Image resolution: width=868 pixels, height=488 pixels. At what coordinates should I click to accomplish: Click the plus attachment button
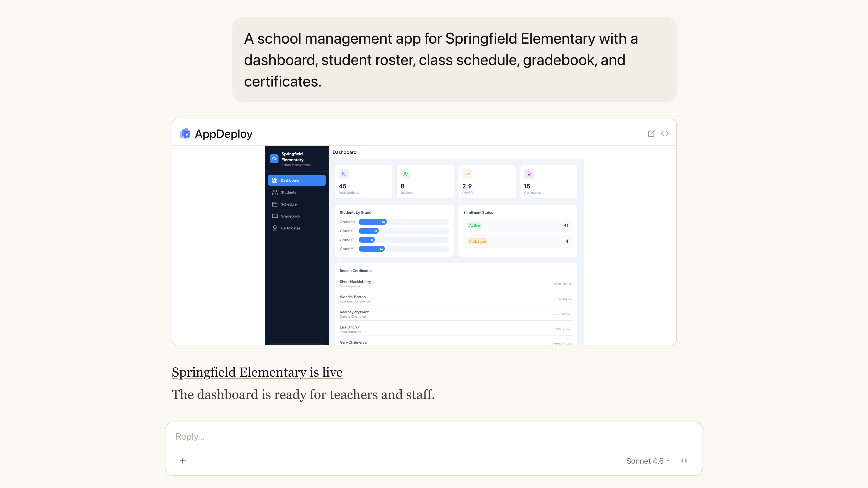click(x=182, y=460)
